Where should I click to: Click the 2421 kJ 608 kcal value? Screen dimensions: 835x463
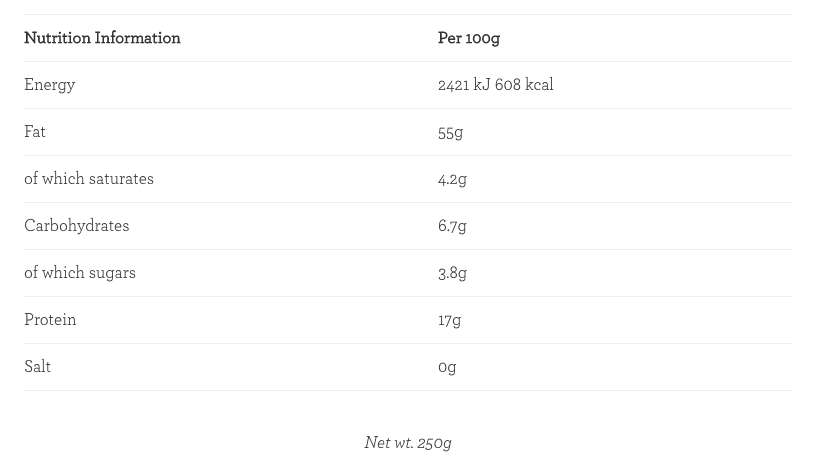coord(495,85)
